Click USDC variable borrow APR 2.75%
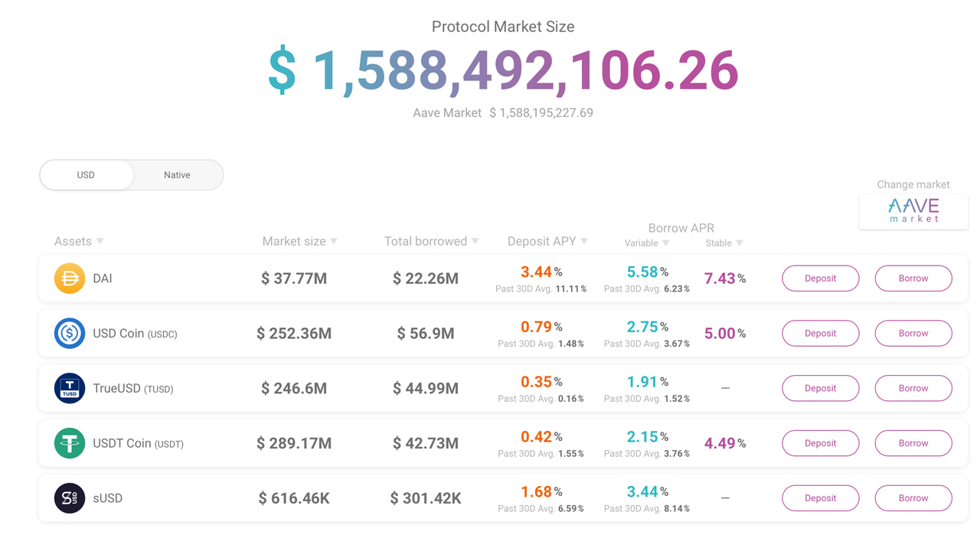The width and height of the screenshot is (980, 551). 647,327
